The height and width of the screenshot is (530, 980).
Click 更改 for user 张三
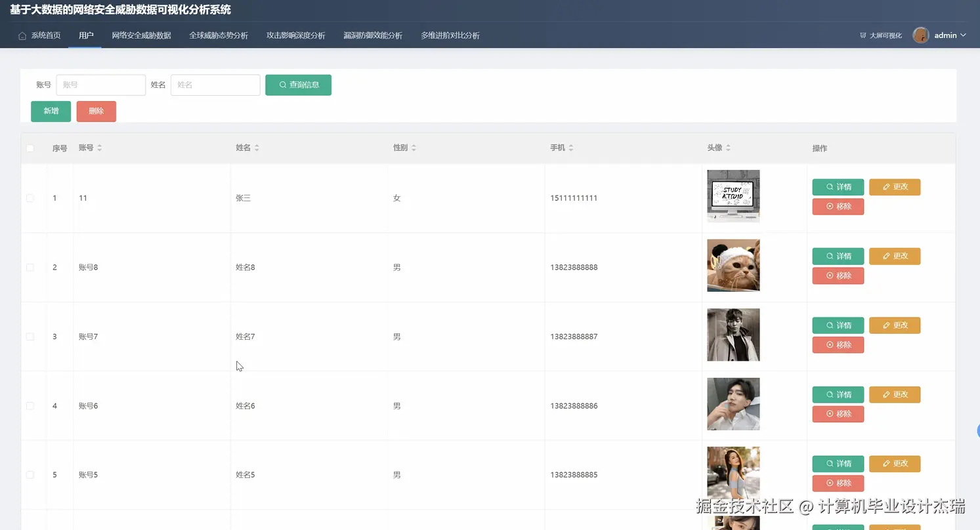(895, 187)
